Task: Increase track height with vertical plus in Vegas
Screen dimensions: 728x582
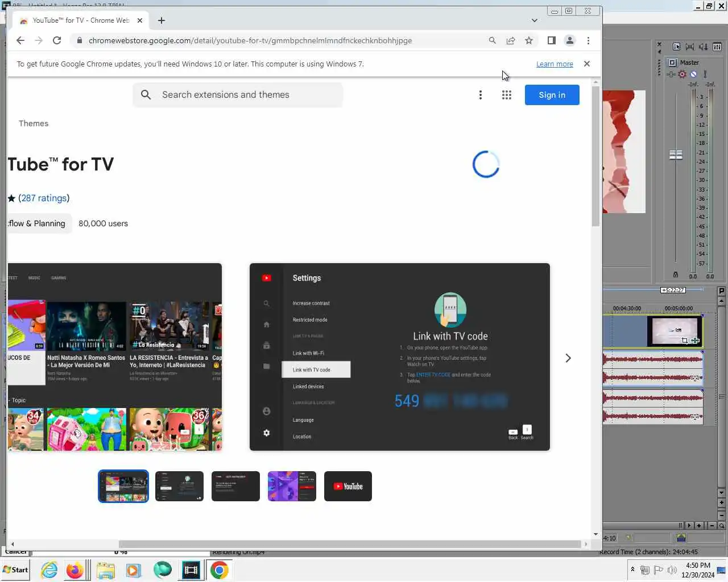Action: tap(722, 502)
